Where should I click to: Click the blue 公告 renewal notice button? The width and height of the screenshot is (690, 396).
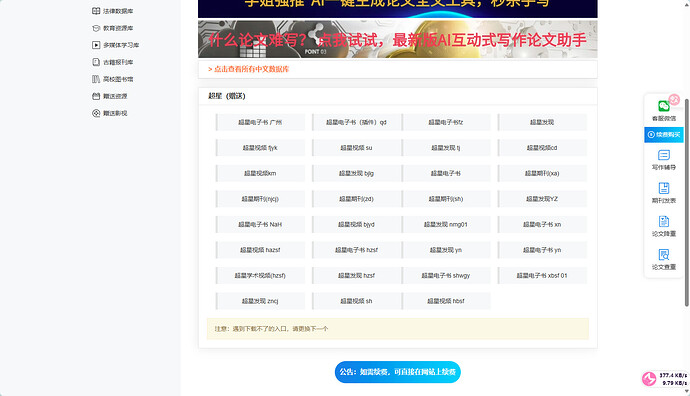[398, 372]
